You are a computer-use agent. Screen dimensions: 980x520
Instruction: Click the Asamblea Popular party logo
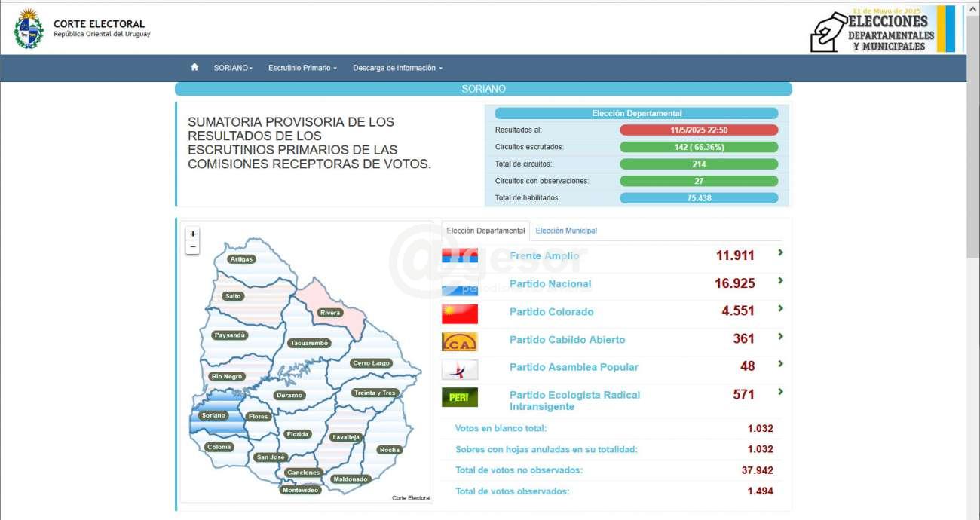coord(459,369)
